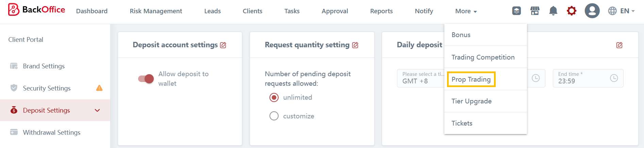Open Security Settings in sidebar

coord(47,88)
